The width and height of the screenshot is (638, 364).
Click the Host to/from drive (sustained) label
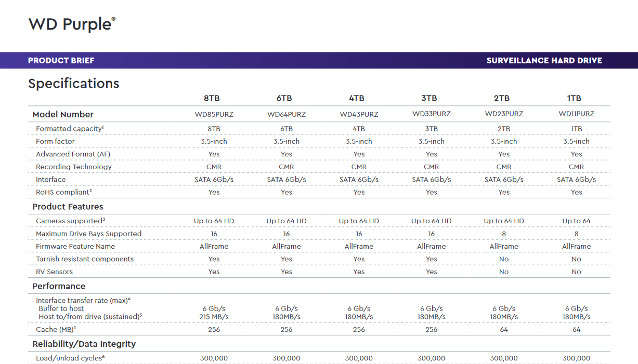point(90,316)
